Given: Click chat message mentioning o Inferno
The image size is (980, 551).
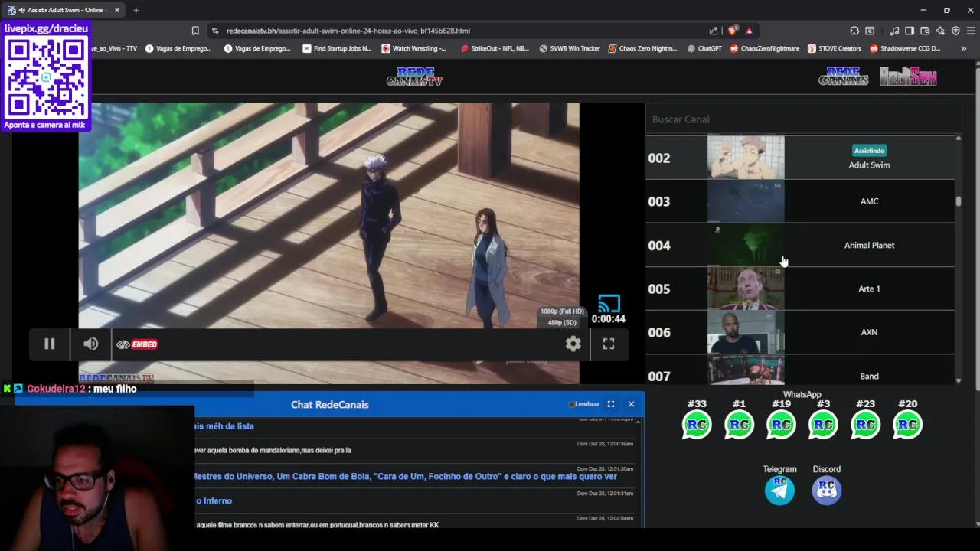Looking at the screenshot, I should [214, 500].
